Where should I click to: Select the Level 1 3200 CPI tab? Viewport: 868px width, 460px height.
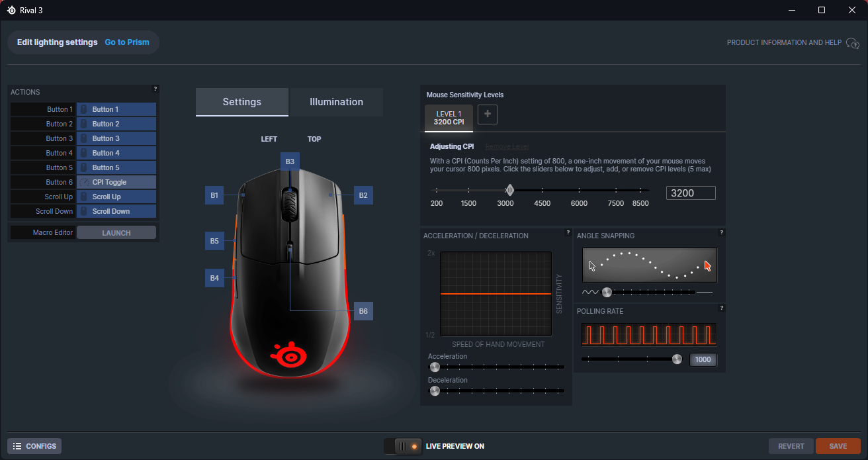[x=449, y=118]
